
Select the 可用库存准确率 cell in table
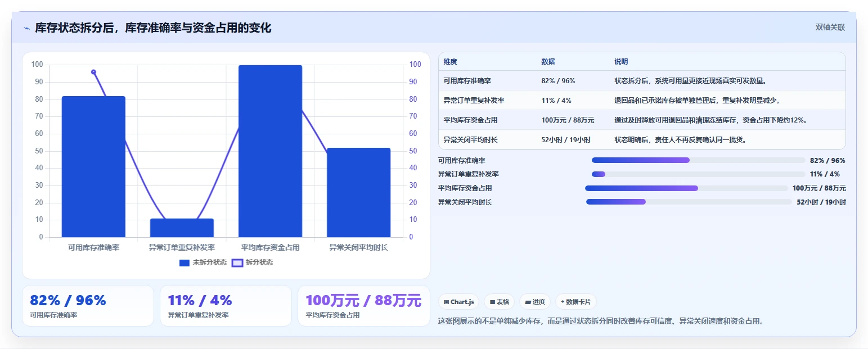click(467, 81)
